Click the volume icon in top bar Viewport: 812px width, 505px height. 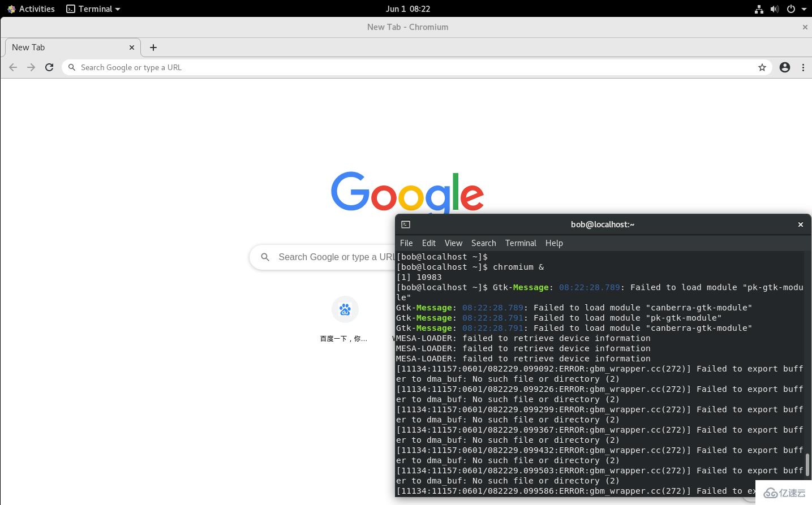pos(775,8)
